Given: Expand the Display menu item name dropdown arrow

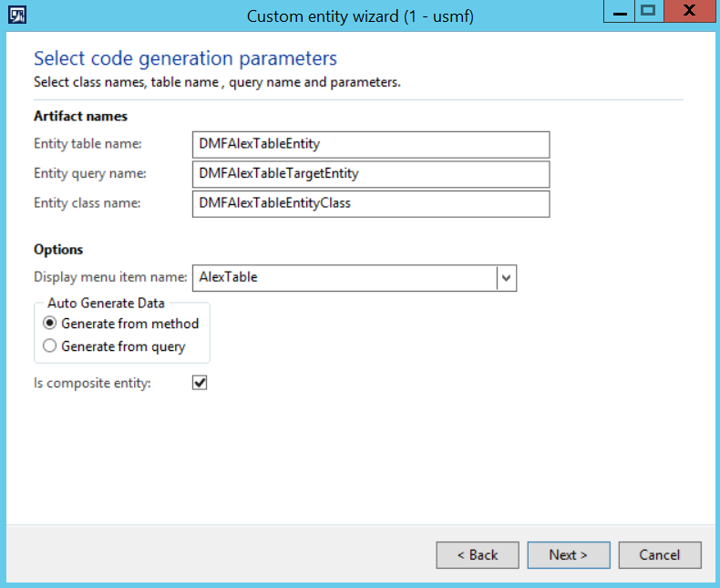Looking at the screenshot, I should (x=507, y=277).
